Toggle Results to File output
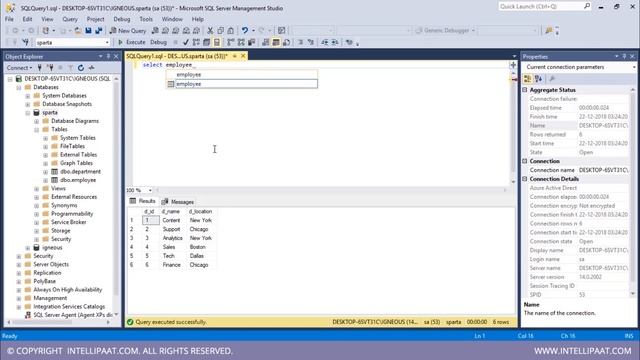640x360 pixels. pyautogui.click(x=287, y=42)
